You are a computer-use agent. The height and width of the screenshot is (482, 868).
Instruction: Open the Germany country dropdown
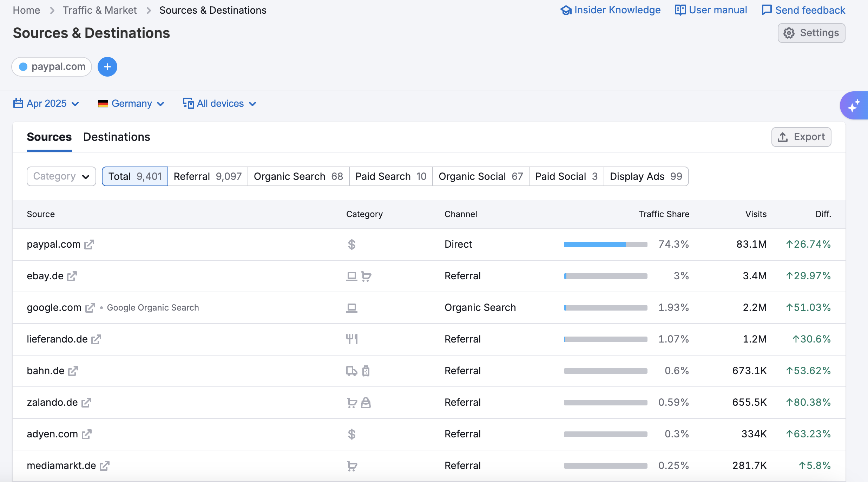131,104
